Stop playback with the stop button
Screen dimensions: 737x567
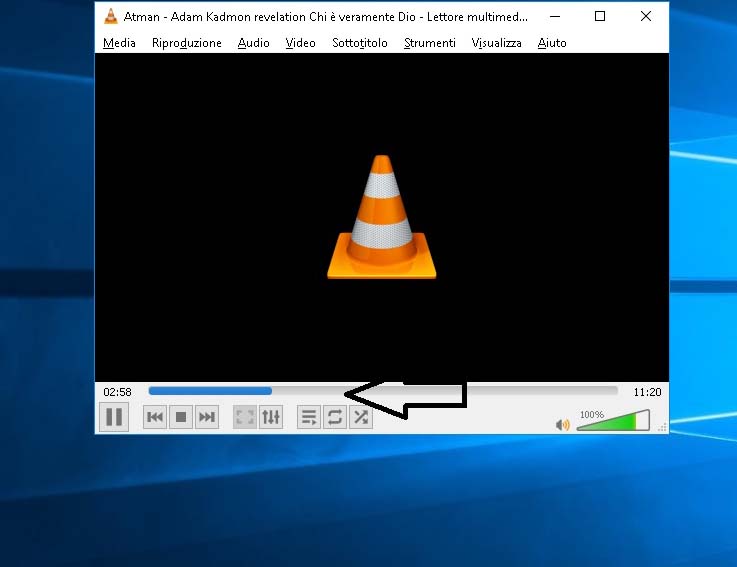[x=181, y=417]
